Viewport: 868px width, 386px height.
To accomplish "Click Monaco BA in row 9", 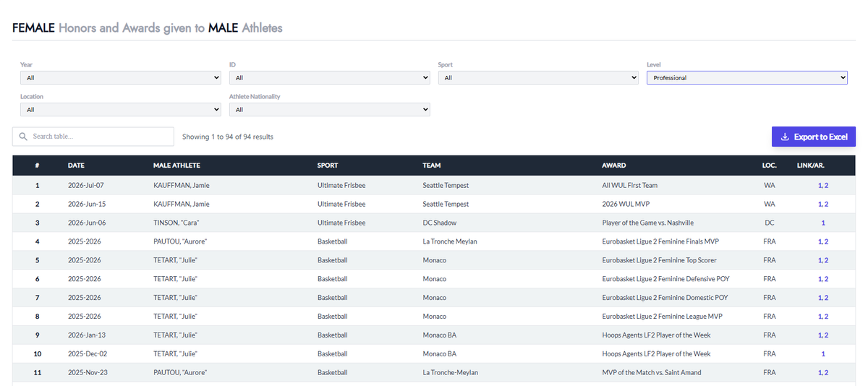I will 440,335.
